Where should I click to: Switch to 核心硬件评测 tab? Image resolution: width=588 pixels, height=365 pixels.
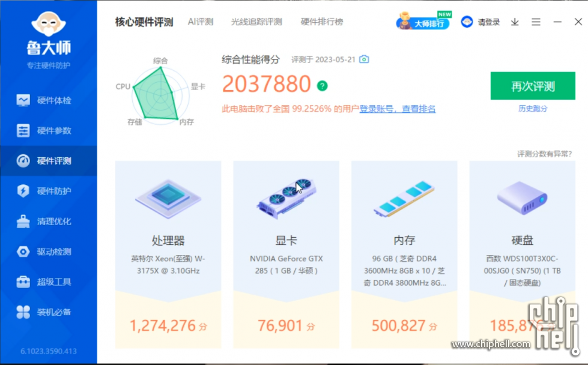coord(144,22)
